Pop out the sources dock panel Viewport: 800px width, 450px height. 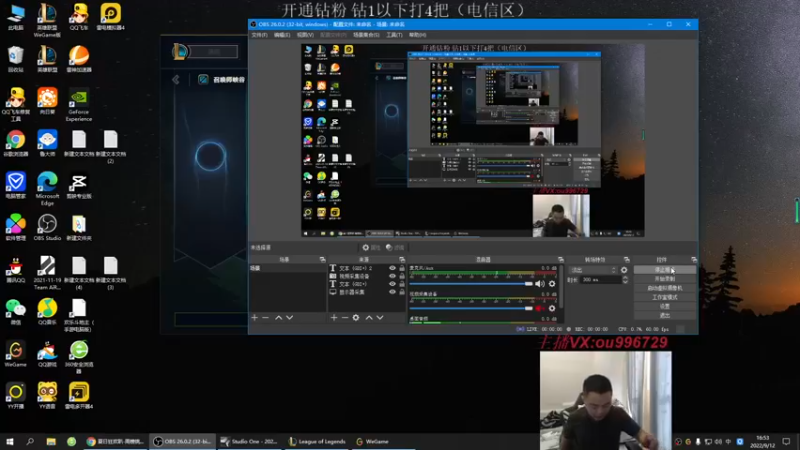coord(402,260)
